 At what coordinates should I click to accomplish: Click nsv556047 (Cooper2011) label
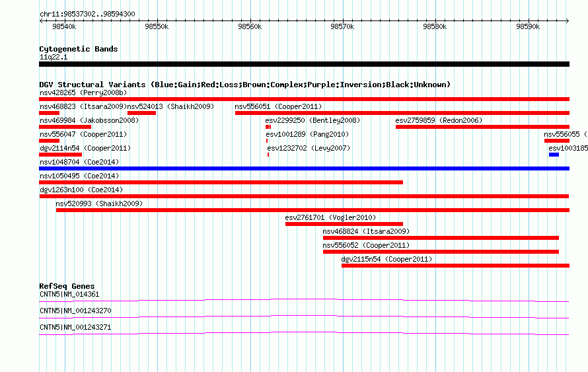[83, 134]
